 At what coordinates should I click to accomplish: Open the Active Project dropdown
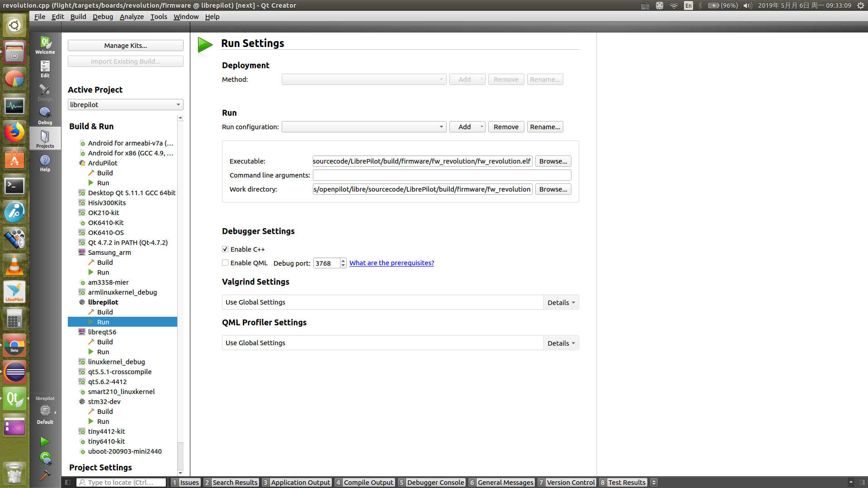tap(125, 104)
